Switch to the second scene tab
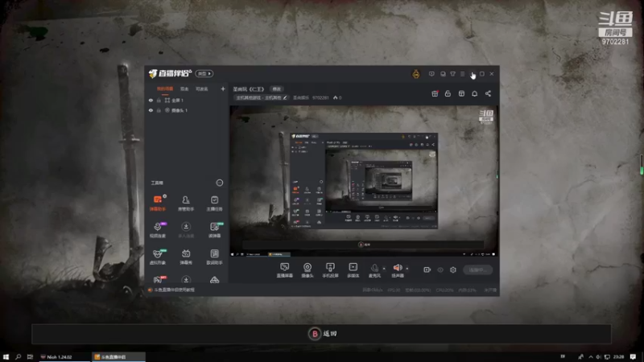644x362 pixels. pyautogui.click(x=184, y=88)
